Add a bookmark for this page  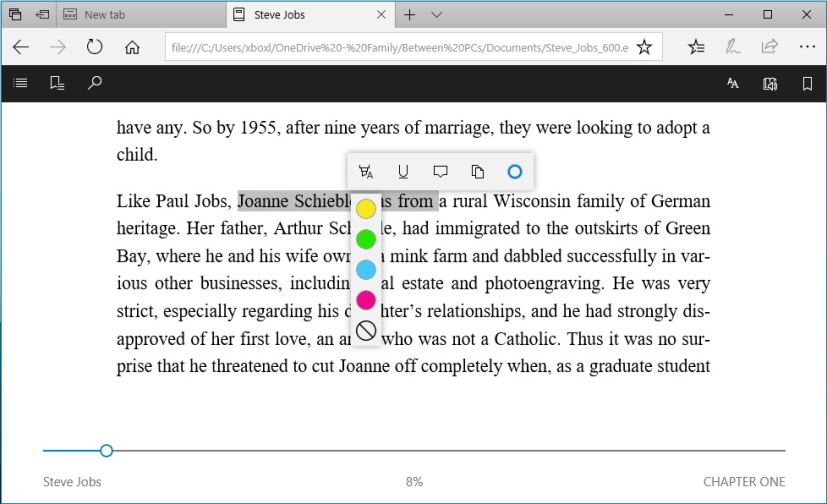pyautogui.click(x=807, y=84)
